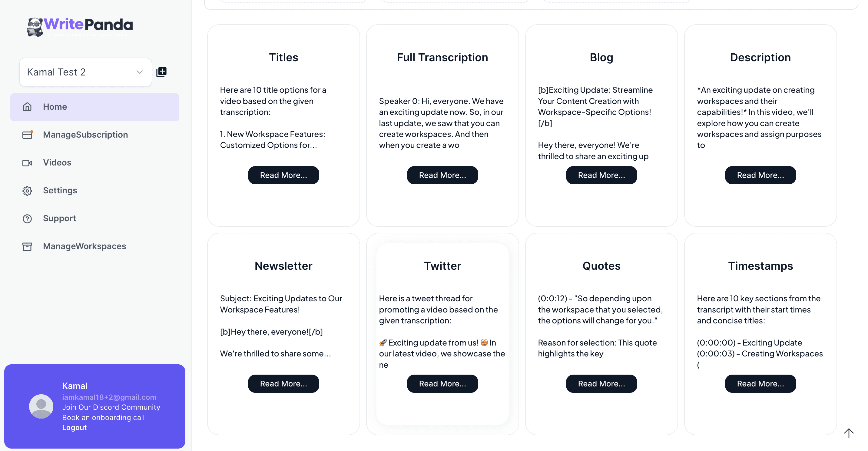
Task: Read more of the Full Transcription card
Action: 442,175
